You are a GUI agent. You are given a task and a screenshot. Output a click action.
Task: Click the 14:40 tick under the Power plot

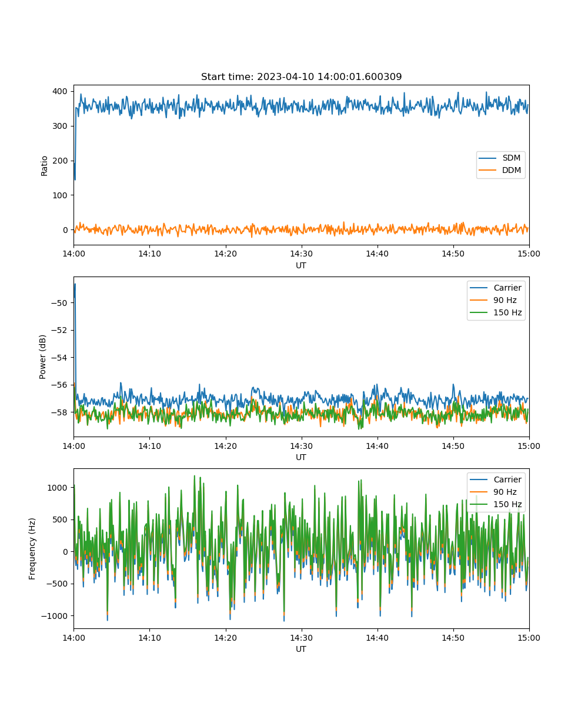coord(377,446)
